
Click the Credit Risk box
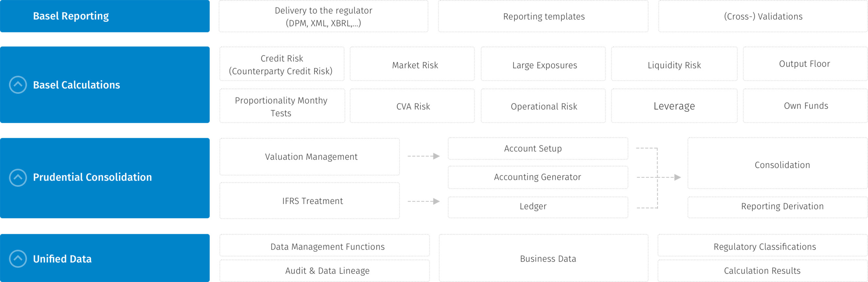pyautogui.click(x=282, y=64)
